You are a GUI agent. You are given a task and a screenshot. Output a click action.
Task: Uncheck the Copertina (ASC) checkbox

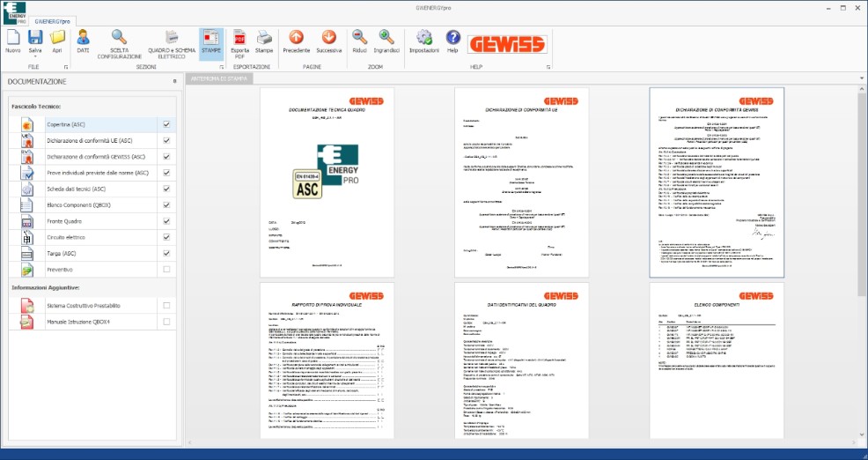[x=166, y=125]
